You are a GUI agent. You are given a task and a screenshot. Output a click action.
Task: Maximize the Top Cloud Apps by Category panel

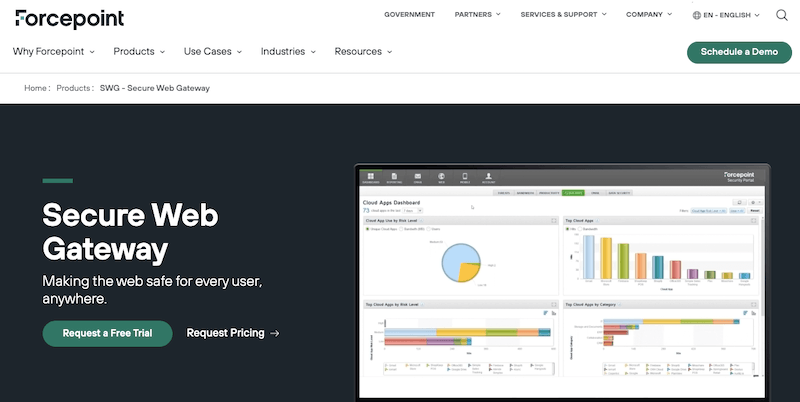754,305
